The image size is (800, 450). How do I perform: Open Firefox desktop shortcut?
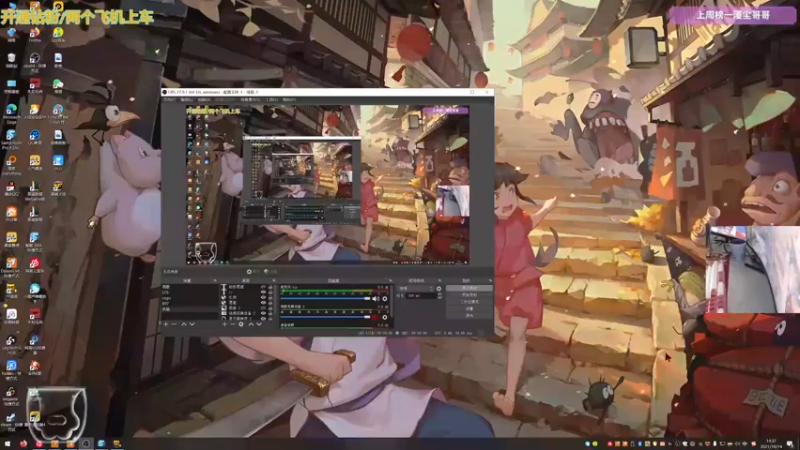pyautogui.click(x=34, y=34)
